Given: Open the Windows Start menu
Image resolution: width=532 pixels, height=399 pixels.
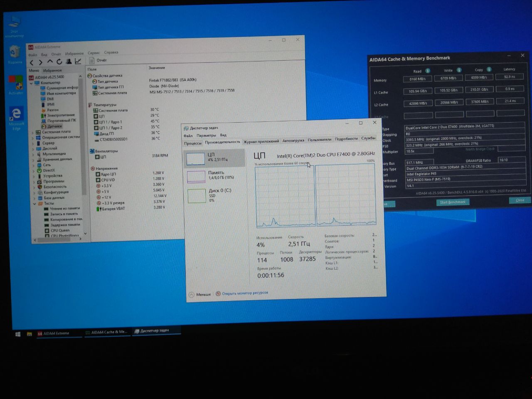Looking at the screenshot, I should (x=18, y=334).
